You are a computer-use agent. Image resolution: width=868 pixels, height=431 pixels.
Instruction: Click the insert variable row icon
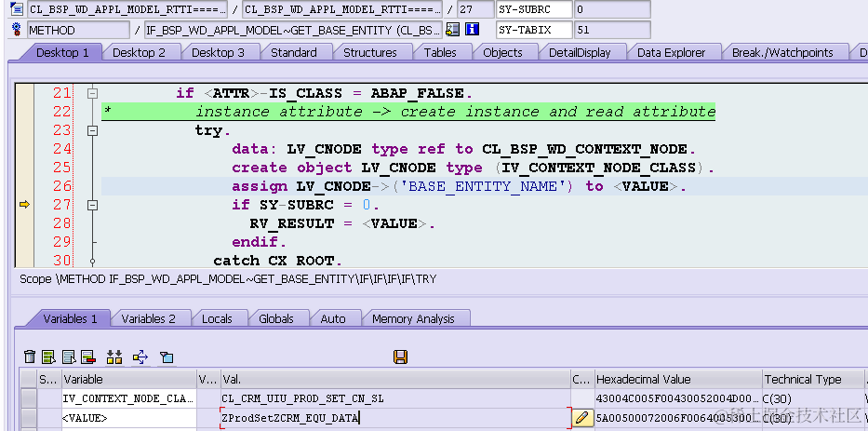pos(49,357)
